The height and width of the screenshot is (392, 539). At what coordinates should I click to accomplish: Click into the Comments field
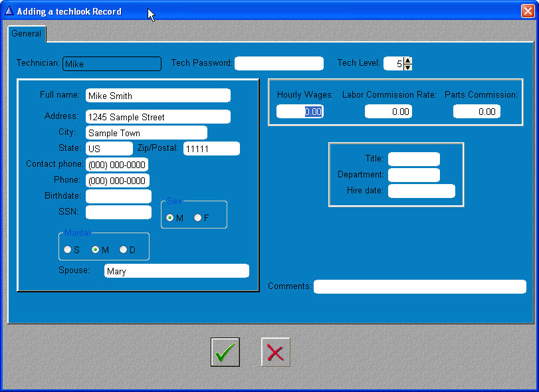(419, 287)
